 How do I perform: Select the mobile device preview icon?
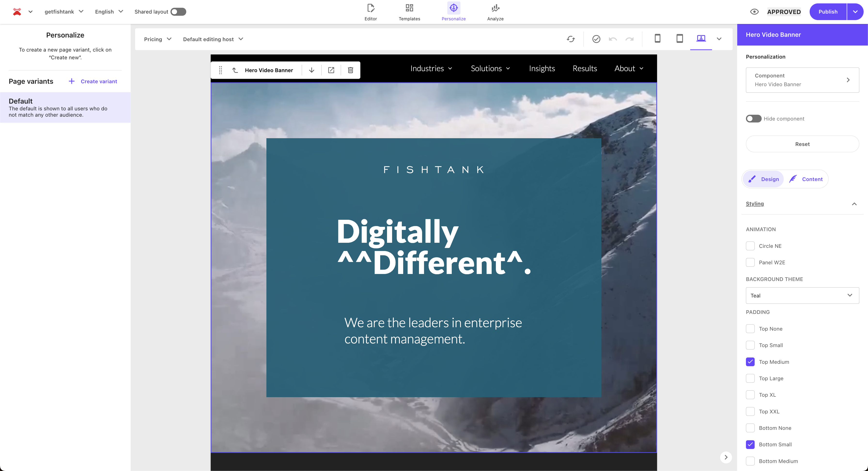657,39
